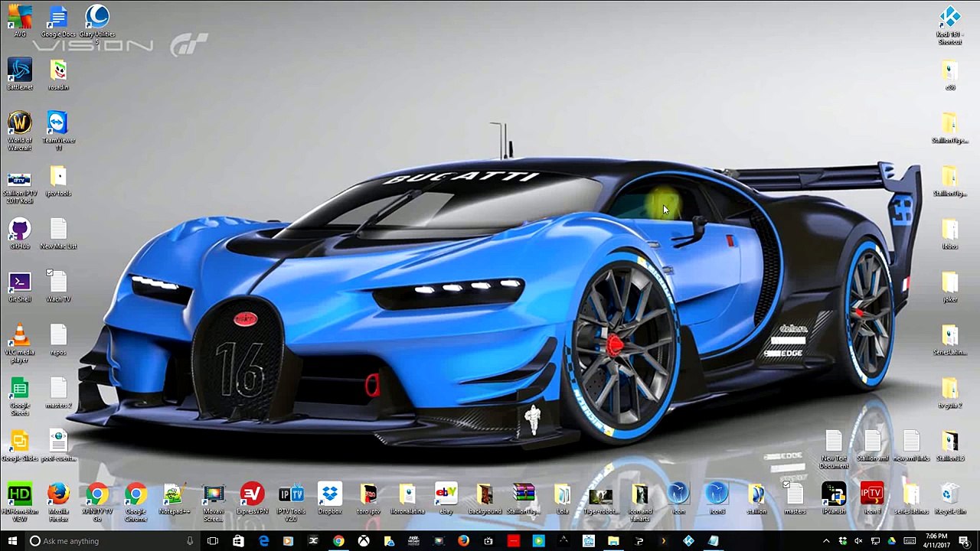The image size is (980, 551).
Task: Open the IPTV Tools V2.0 shortcut
Action: [x=291, y=502]
